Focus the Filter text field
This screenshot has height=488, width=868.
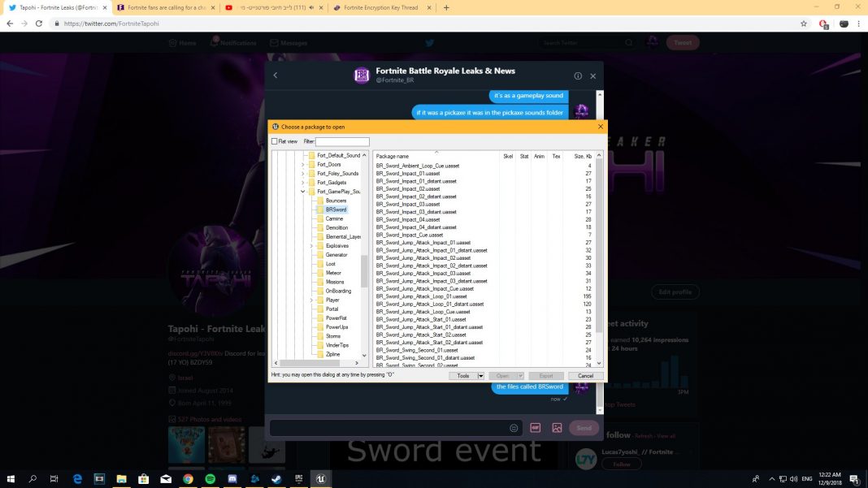342,141
